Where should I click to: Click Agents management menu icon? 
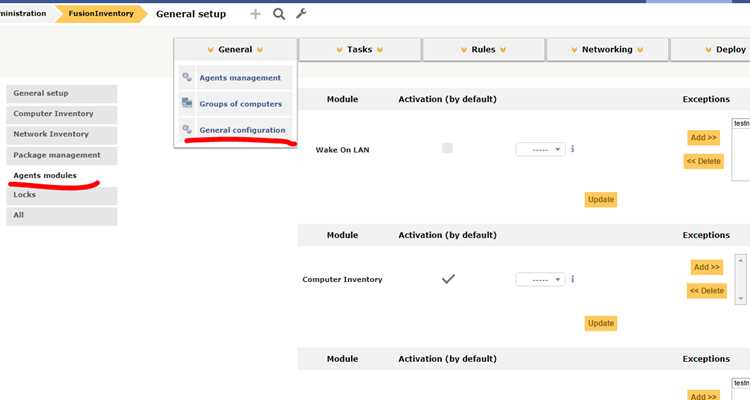(187, 77)
